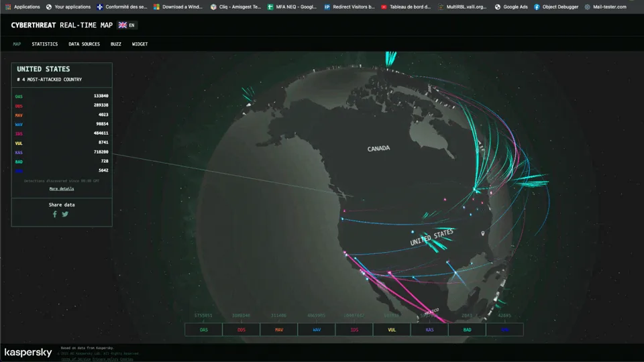This screenshot has width=644, height=362.
Task: Click the WAV value 98854
Action: [102, 123]
